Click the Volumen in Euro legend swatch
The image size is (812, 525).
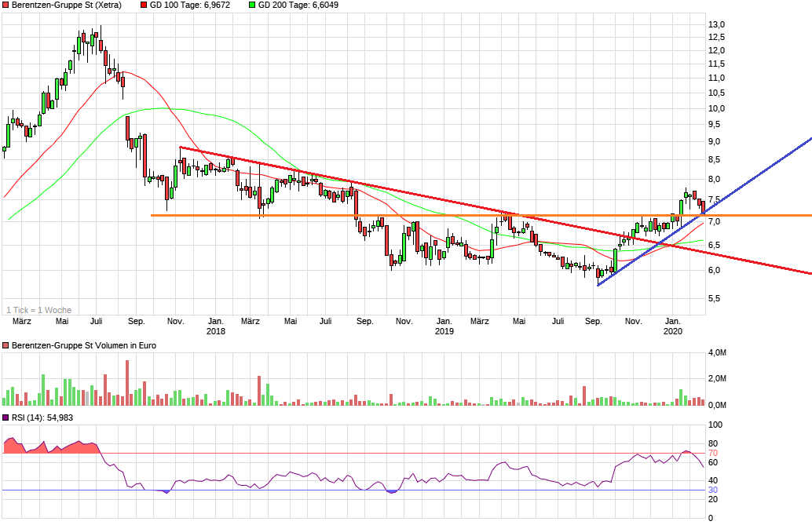(6, 346)
